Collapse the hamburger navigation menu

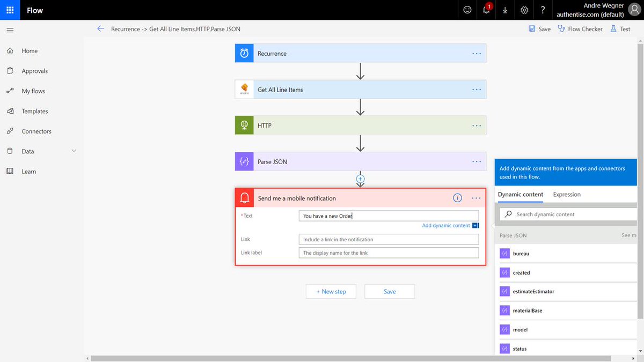coord(10,29)
